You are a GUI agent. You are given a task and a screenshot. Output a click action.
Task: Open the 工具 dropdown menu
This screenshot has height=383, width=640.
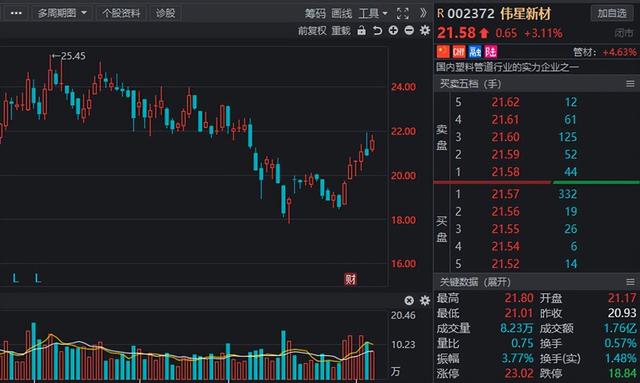click(x=373, y=14)
